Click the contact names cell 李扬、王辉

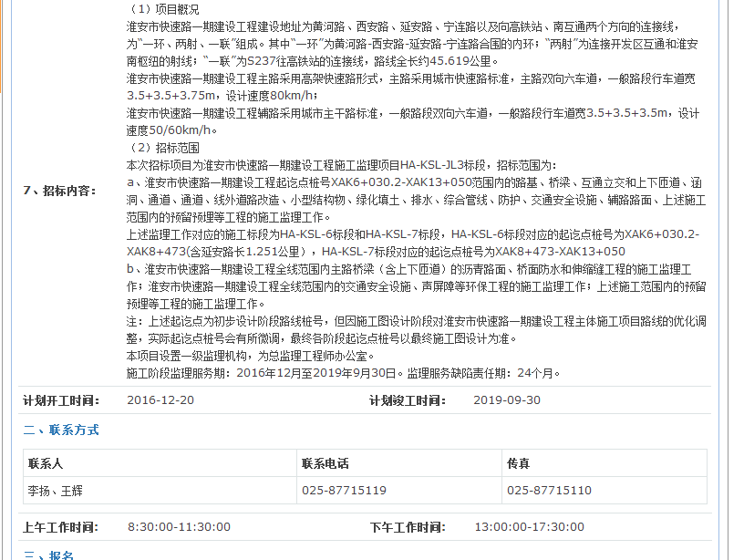(57, 491)
